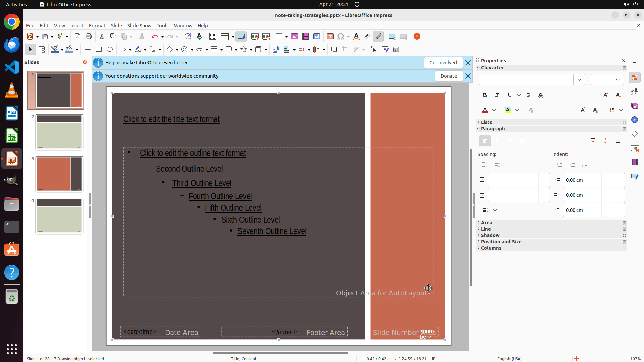Screen dimensions: 644x362
Task: Click the Export as PDF icon
Action: click(77, 37)
